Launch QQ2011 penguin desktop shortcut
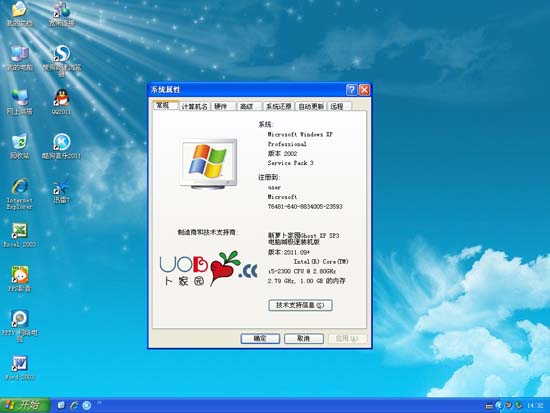 tap(61, 102)
